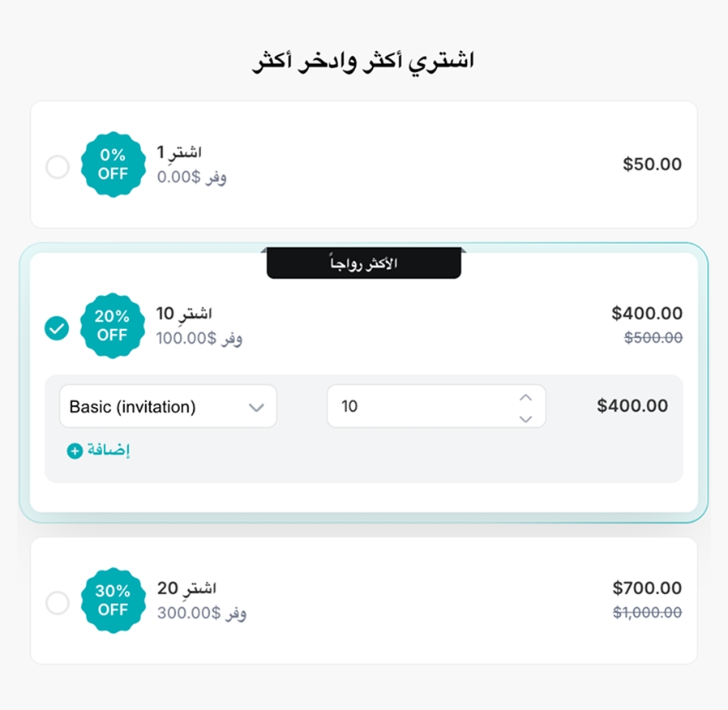Click the الأكثر رواجاً most popular banner

363,264
